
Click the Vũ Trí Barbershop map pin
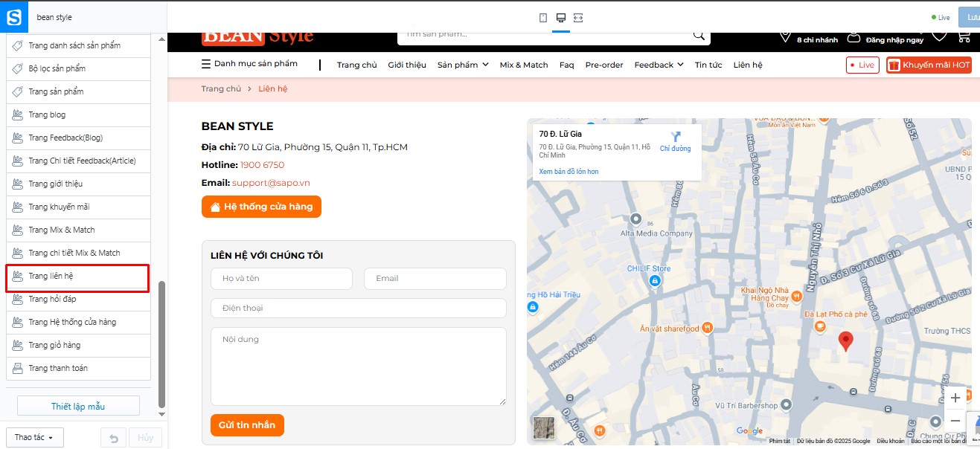[786, 405]
